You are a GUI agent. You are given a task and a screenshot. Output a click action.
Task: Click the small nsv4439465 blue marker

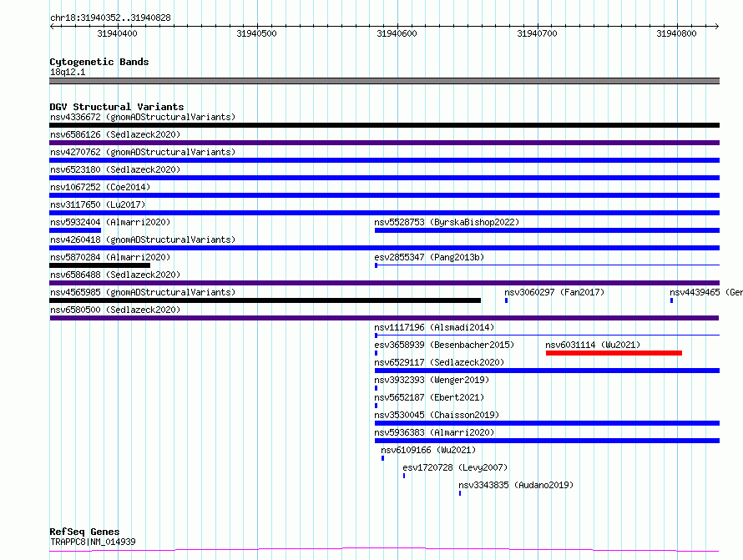[671, 300]
